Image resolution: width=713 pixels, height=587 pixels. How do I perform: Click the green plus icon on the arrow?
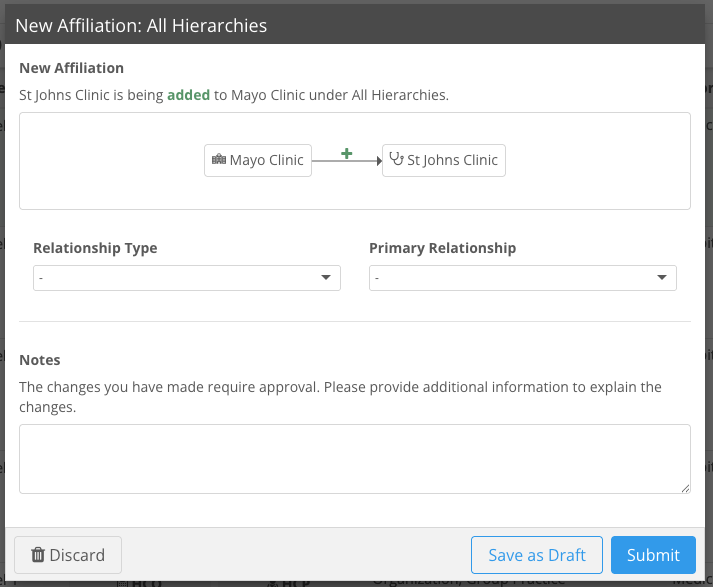point(347,153)
